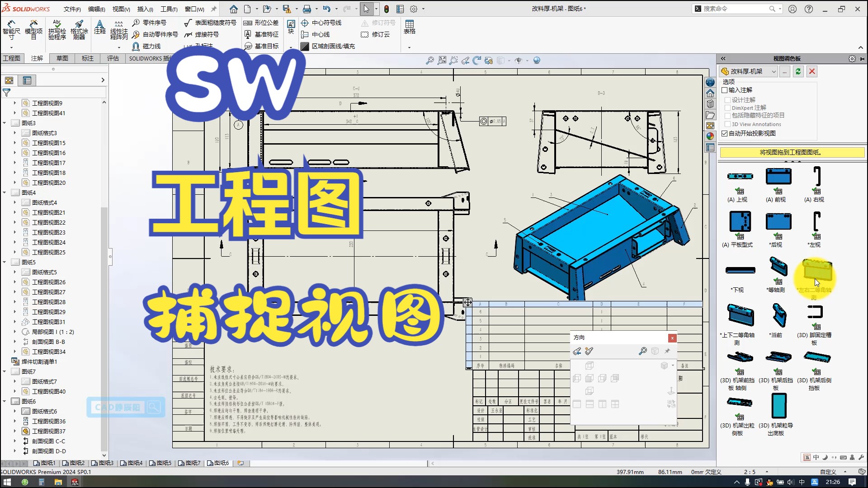Insert a Note annotation

click(99, 27)
